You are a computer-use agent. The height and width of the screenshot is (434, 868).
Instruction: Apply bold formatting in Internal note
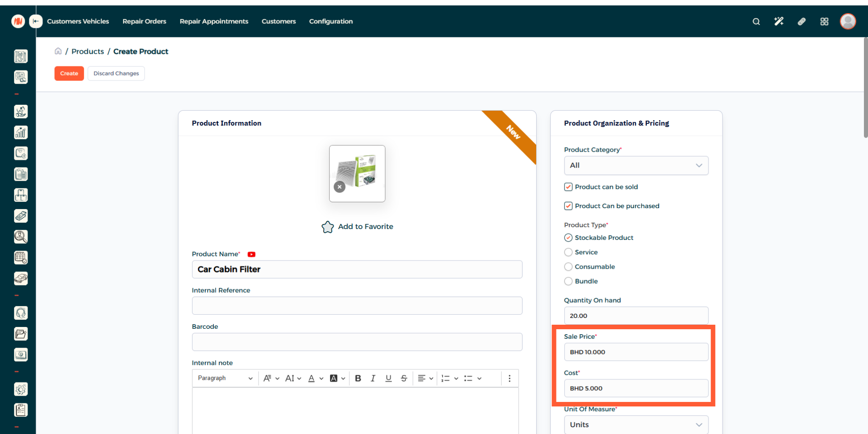358,378
